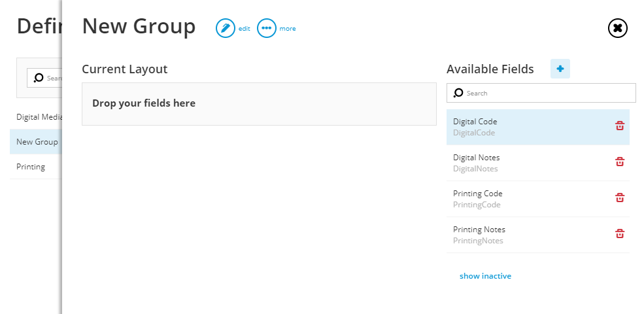
Task: Delete the Printing Code field
Action: [x=620, y=198]
